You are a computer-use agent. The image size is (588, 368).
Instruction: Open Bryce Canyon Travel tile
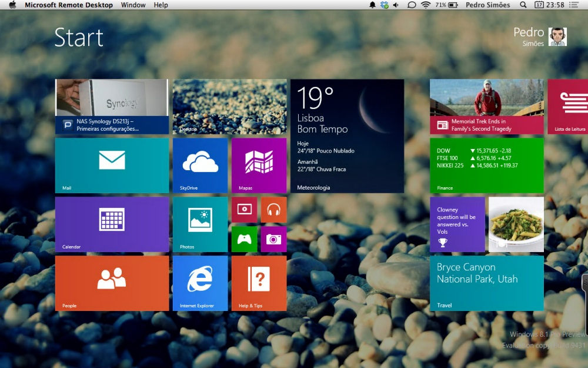(487, 284)
